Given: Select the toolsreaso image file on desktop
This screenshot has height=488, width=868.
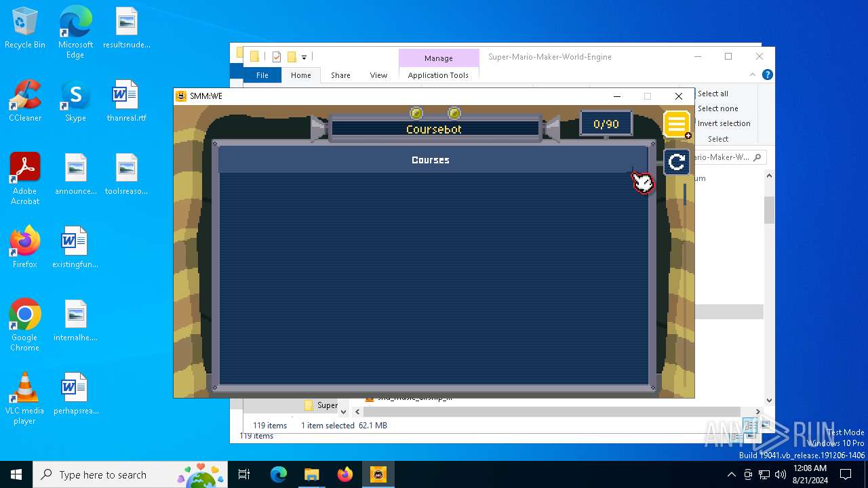Looking at the screenshot, I should [x=127, y=174].
